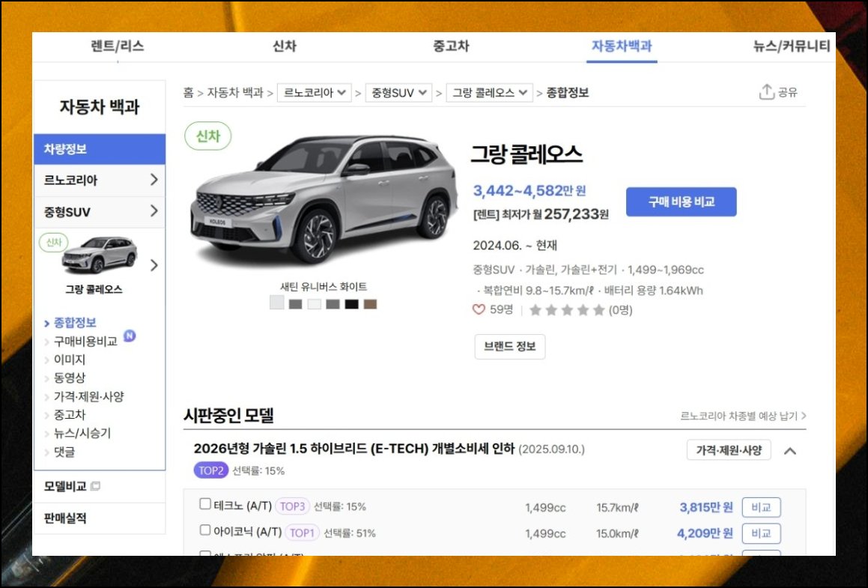
Task: Open 댓글 in the sidebar
Action: coord(64,452)
